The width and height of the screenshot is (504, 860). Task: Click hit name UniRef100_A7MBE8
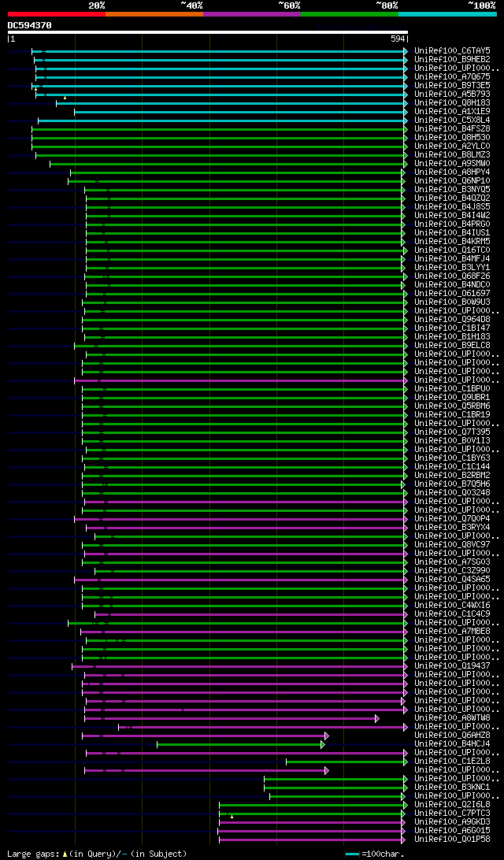point(453,632)
